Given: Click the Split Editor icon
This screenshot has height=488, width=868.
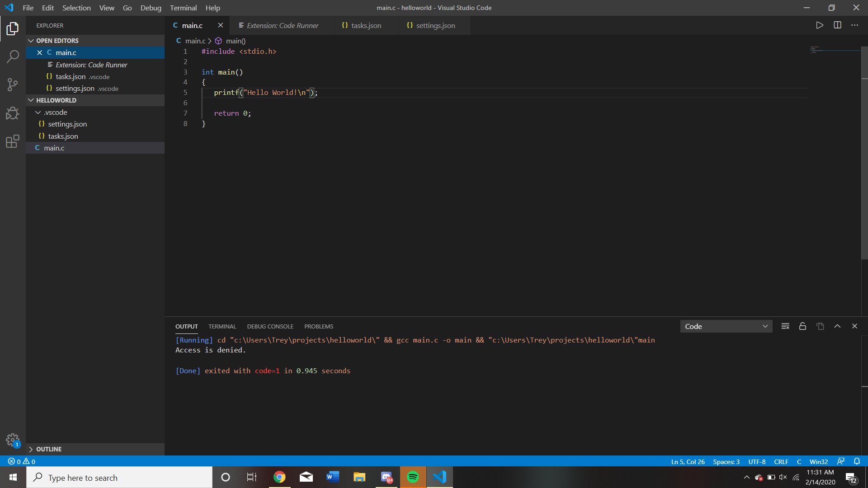Looking at the screenshot, I should [837, 25].
